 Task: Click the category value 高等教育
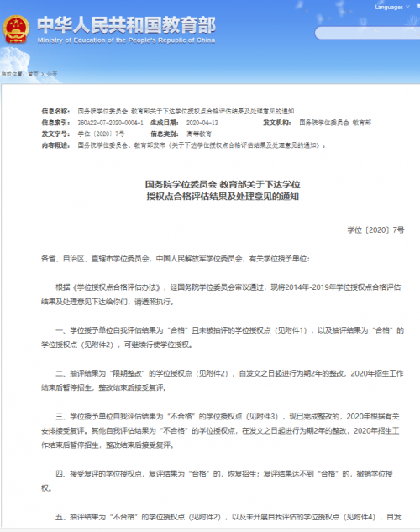tap(199, 134)
